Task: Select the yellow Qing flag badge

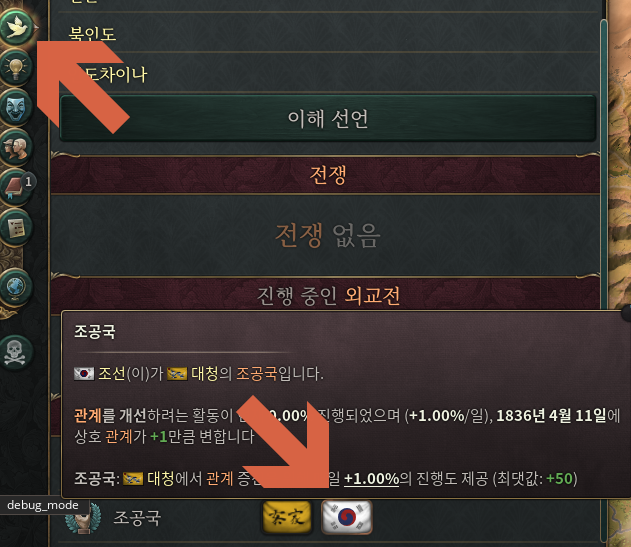Action: (287, 517)
